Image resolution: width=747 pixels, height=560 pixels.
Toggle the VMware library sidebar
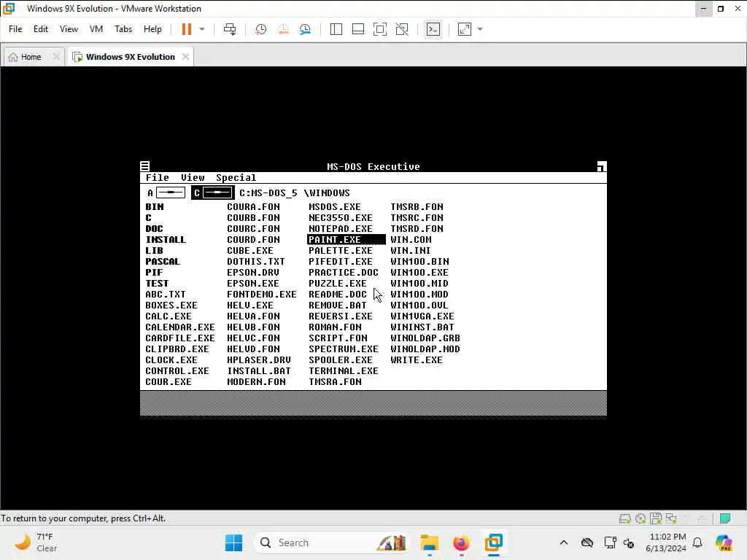point(336,29)
